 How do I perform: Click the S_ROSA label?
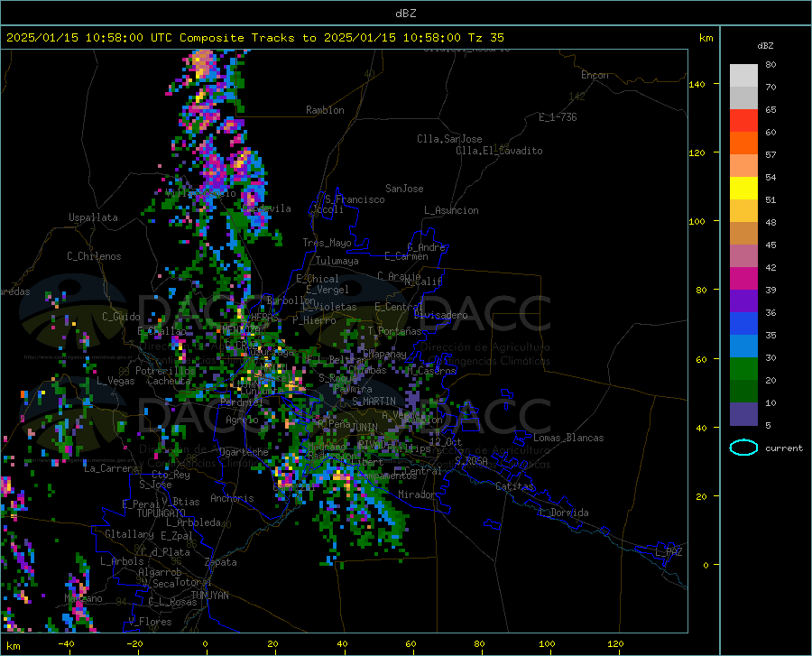click(471, 460)
